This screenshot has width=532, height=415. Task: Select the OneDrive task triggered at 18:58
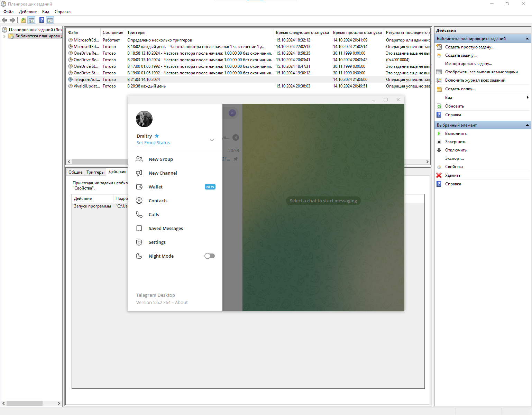[x=248, y=53]
